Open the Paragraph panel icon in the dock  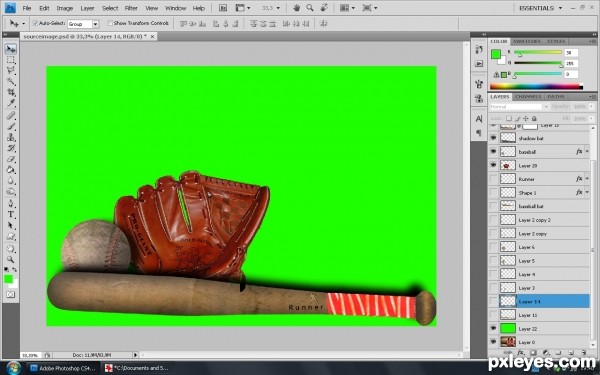(479, 132)
